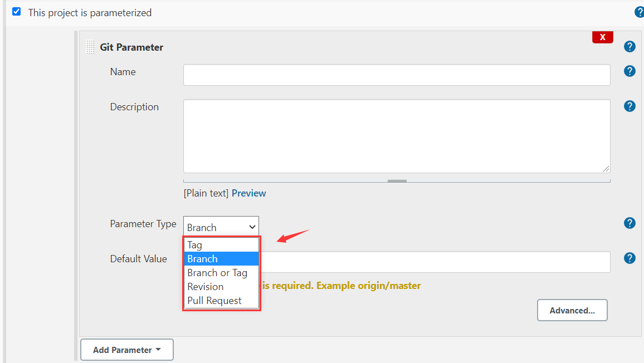Expand the Add Parameter dropdown button
This screenshot has width=644, height=363.
click(127, 350)
